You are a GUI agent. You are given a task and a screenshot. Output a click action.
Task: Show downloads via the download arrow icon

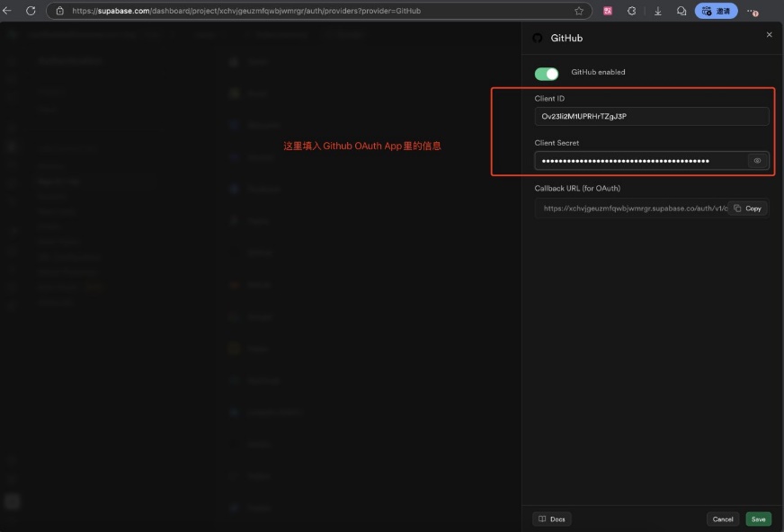pos(658,11)
